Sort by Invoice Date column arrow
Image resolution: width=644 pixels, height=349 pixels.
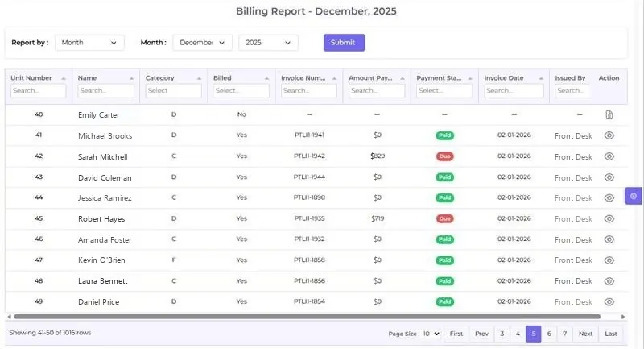coord(541,78)
